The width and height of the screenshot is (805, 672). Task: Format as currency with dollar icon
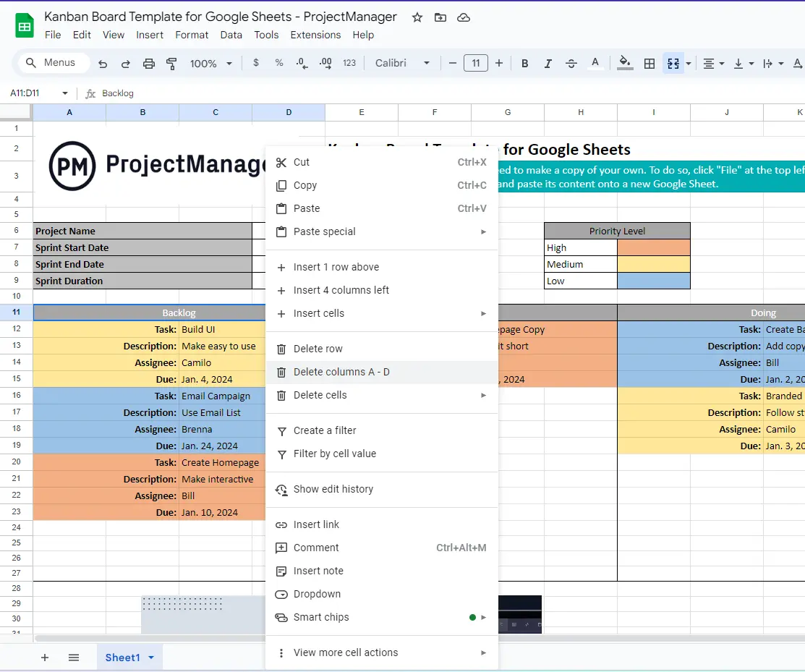(255, 63)
